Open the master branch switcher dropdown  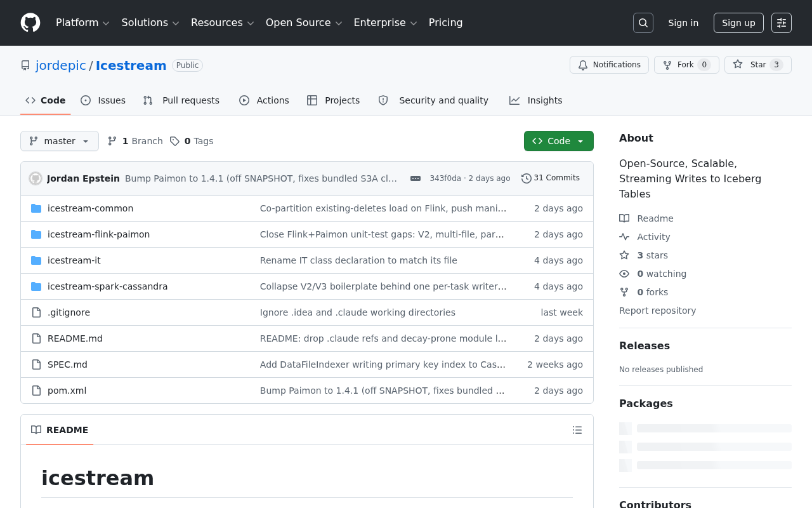tap(60, 141)
